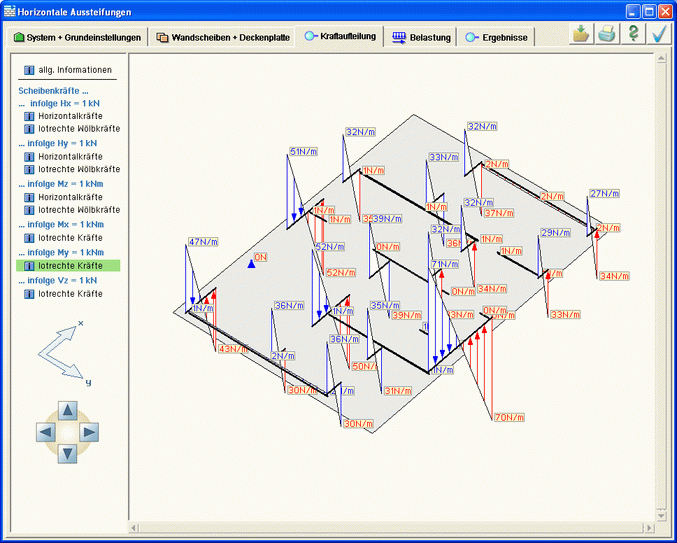Select lotrechte Wölbkräfte under infolge Hy
Viewport: 677px width, 543px height.
pyautogui.click(x=77, y=170)
